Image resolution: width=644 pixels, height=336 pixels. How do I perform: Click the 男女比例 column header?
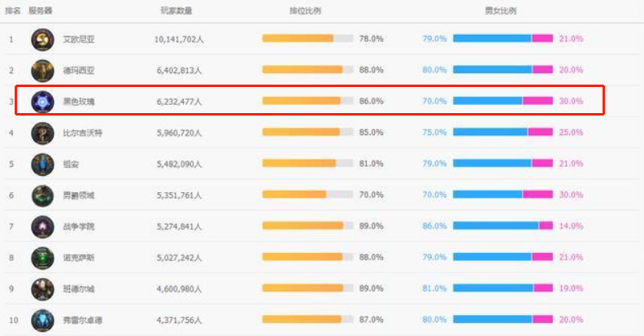tap(501, 11)
